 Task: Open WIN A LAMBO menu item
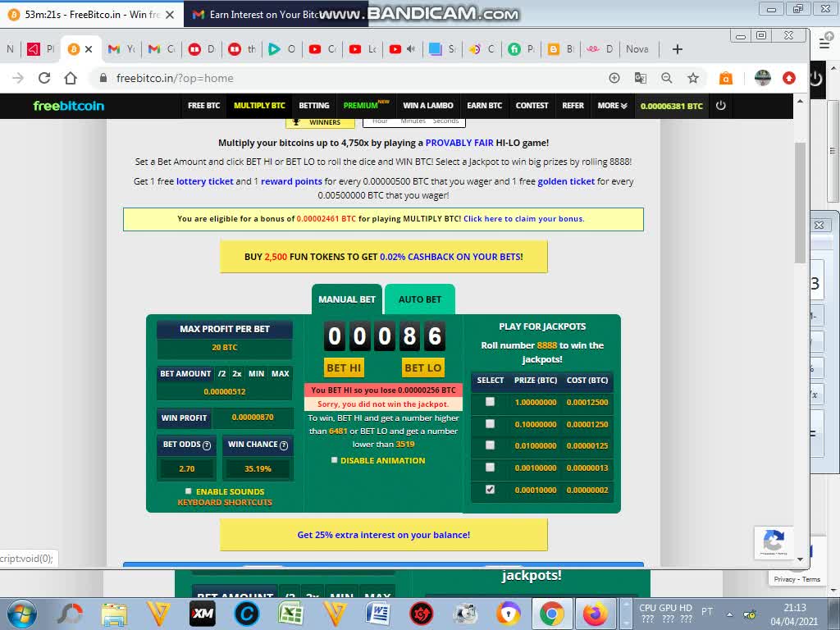point(428,106)
